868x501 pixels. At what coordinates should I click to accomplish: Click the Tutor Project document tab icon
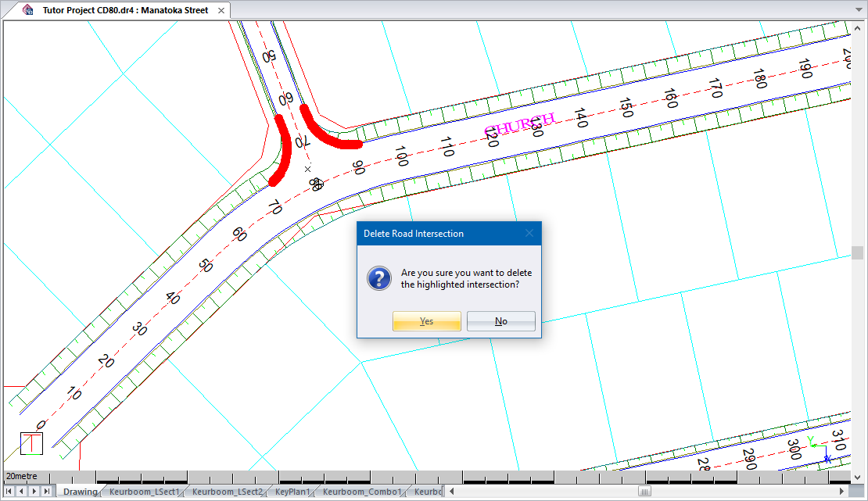point(28,11)
